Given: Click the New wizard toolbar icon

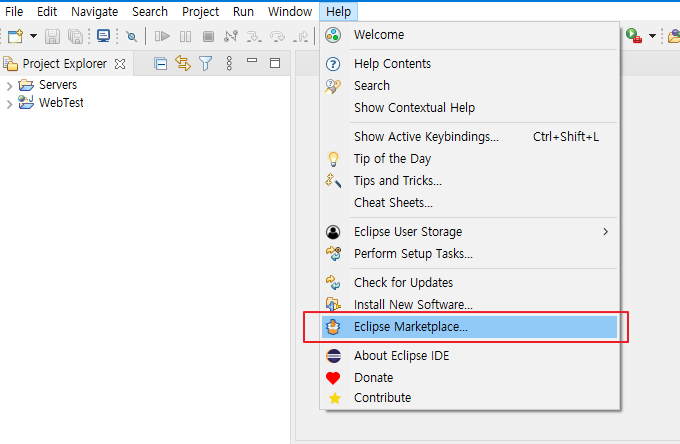Looking at the screenshot, I should tap(16, 36).
